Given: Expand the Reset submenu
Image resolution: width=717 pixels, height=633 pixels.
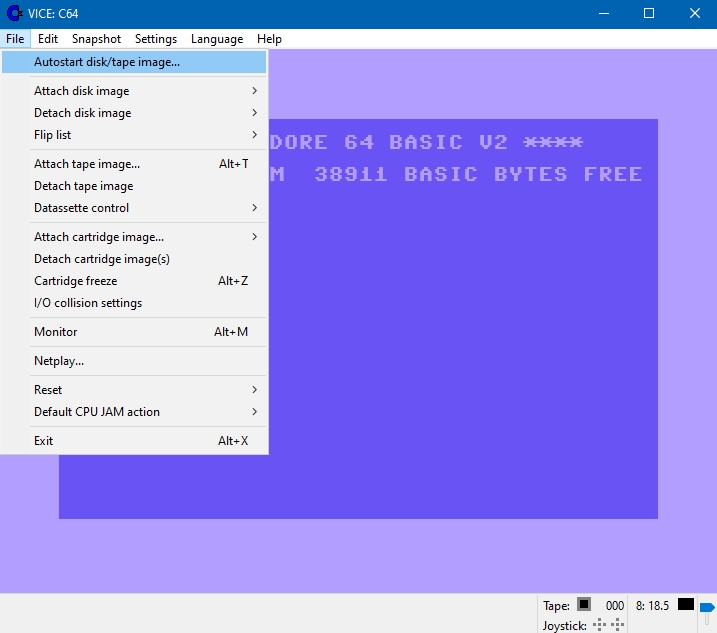Looking at the screenshot, I should click(134, 390).
